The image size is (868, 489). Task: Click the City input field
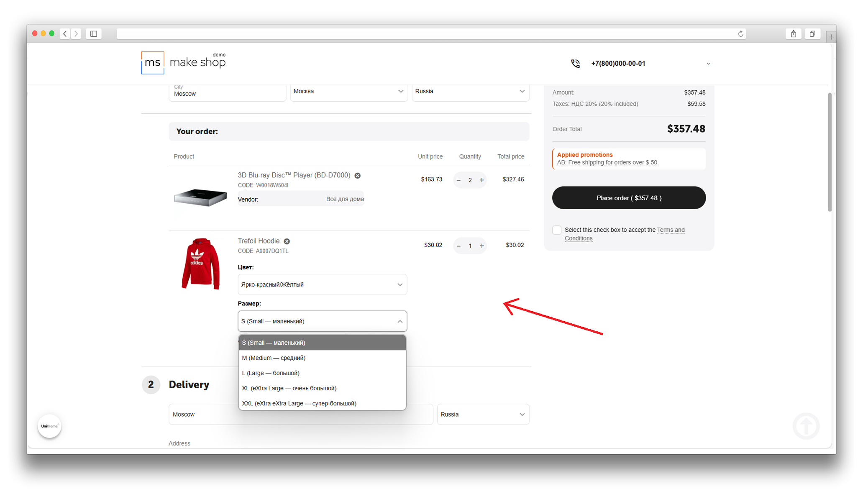[x=227, y=93]
